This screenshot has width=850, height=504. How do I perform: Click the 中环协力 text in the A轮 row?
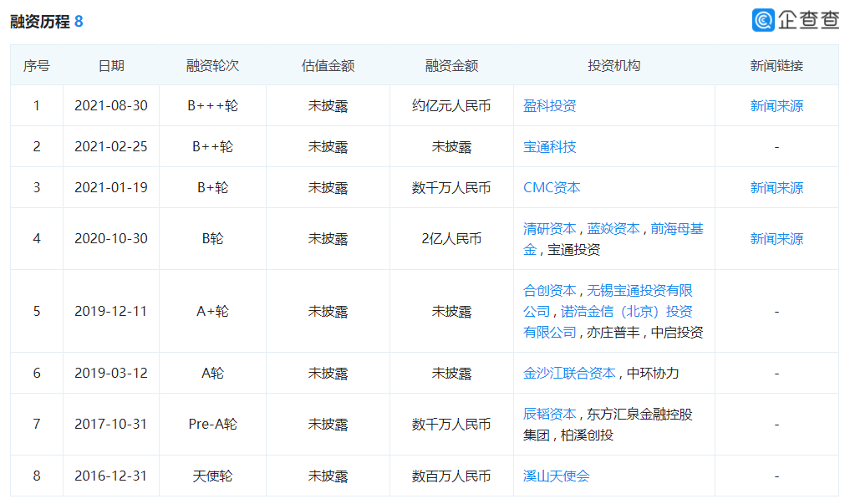[x=653, y=374]
